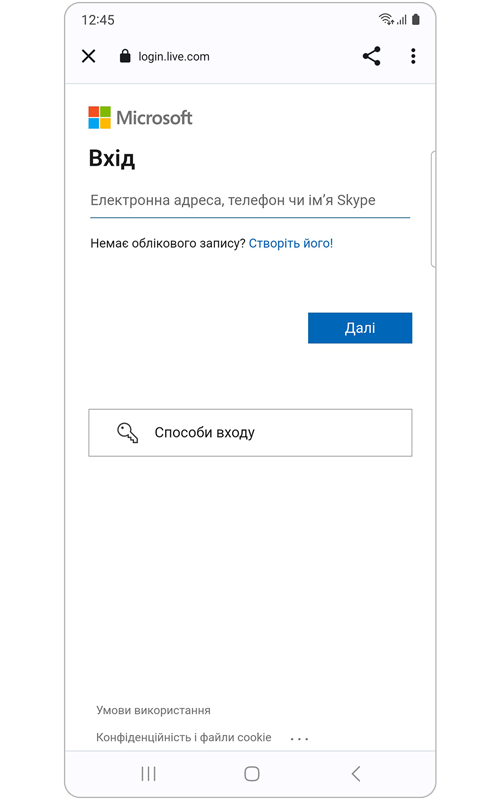Tap the edge panel handle on right
Screen dimensions: 500x800
[x=433, y=209]
